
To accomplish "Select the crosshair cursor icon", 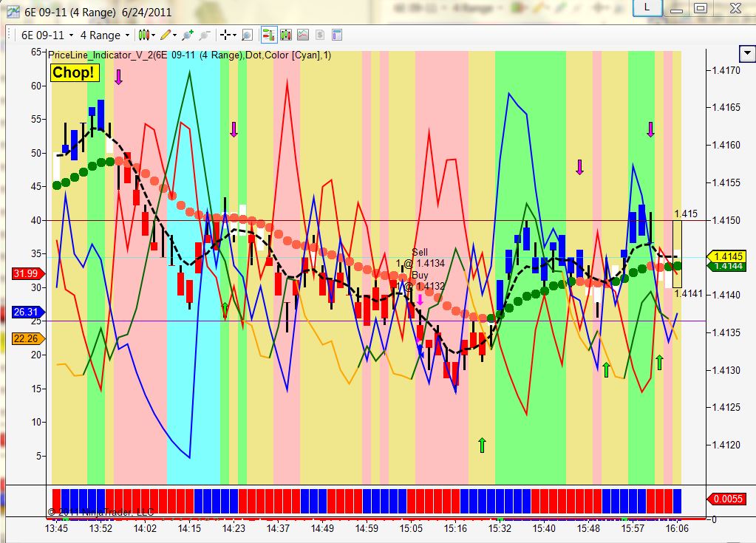I will [225, 35].
